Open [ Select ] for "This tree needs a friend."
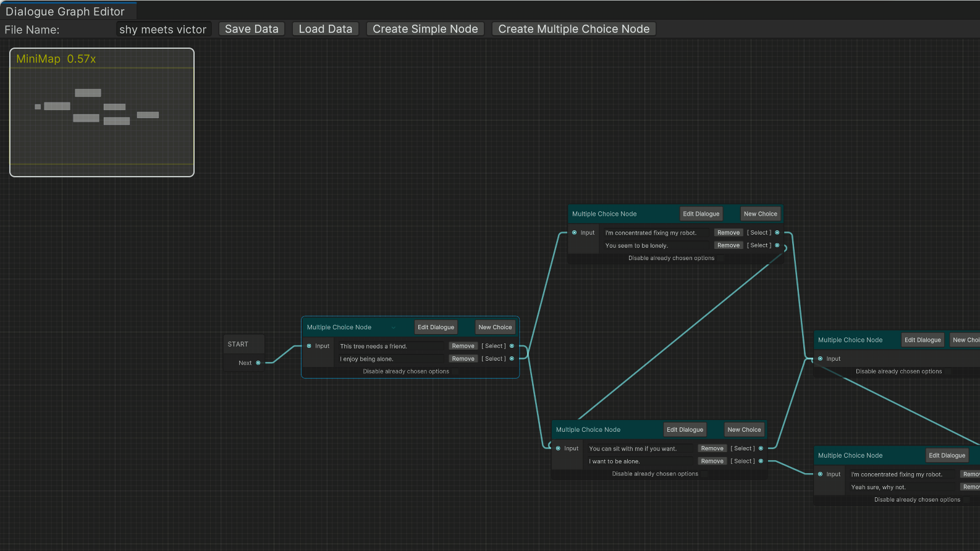The width and height of the screenshot is (980, 551). 494,346
